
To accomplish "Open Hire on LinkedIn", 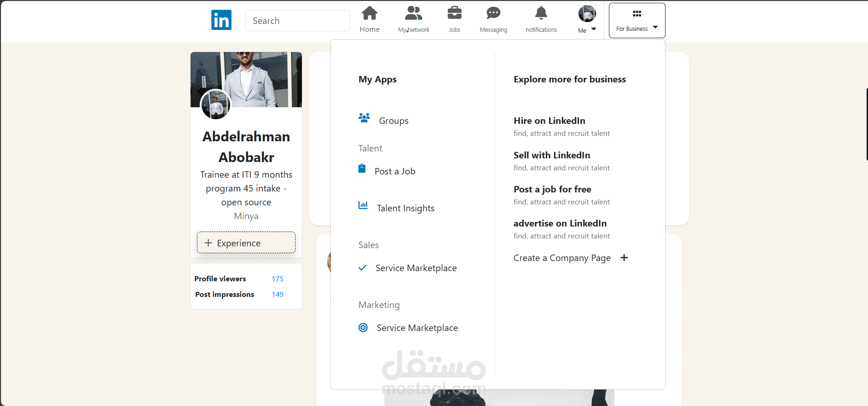I will (550, 121).
